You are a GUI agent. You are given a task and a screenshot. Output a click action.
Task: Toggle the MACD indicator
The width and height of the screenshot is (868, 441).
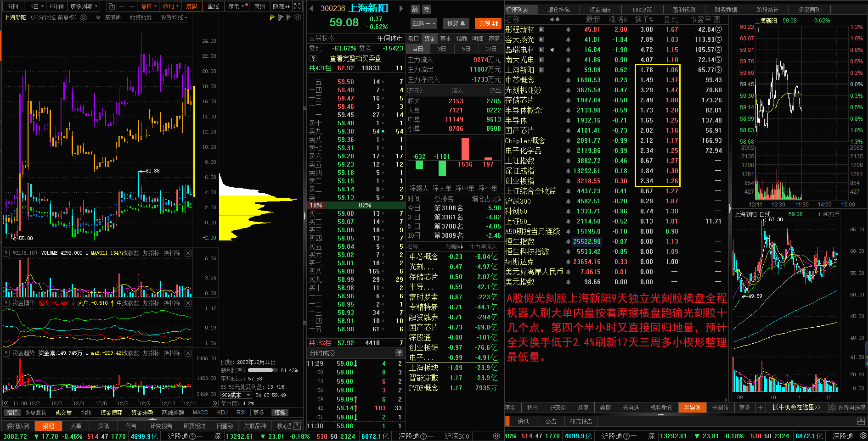tap(200, 413)
